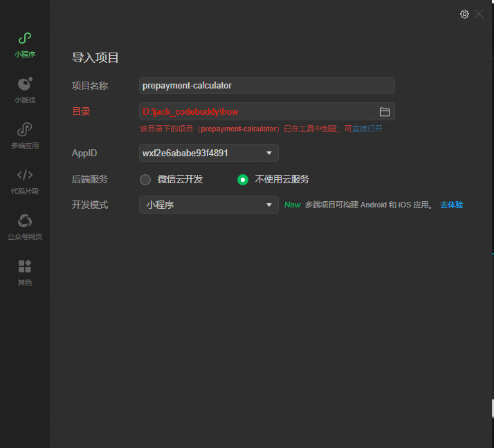494x448 pixels.
Task: Click the 直接打开 link
Action: (x=367, y=129)
